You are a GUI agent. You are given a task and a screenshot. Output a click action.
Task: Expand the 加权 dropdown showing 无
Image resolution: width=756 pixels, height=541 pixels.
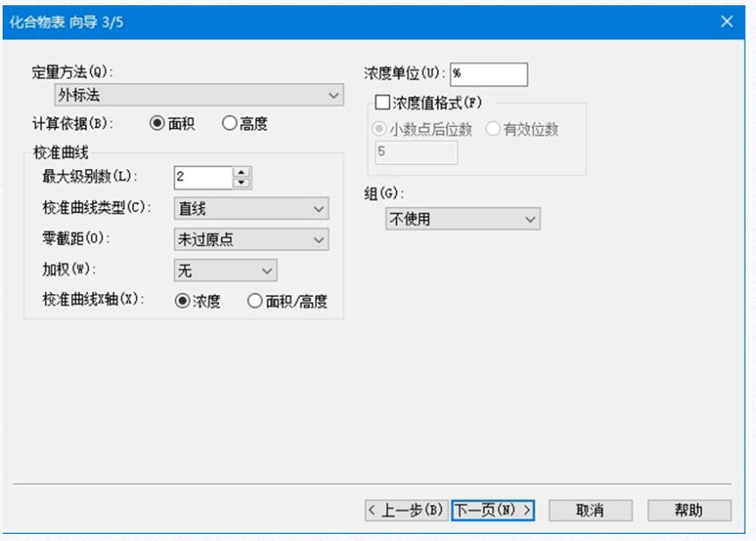tap(225, 270)
